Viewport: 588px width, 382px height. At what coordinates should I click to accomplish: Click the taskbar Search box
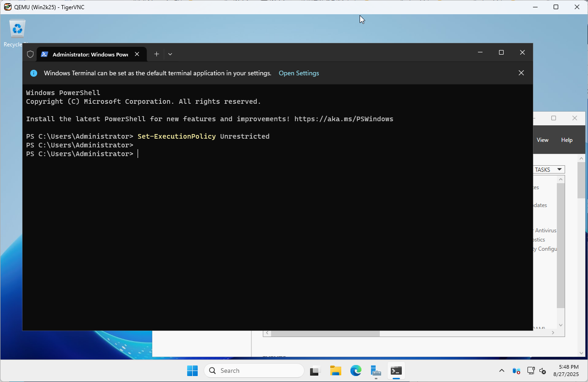tap(255, 371)
